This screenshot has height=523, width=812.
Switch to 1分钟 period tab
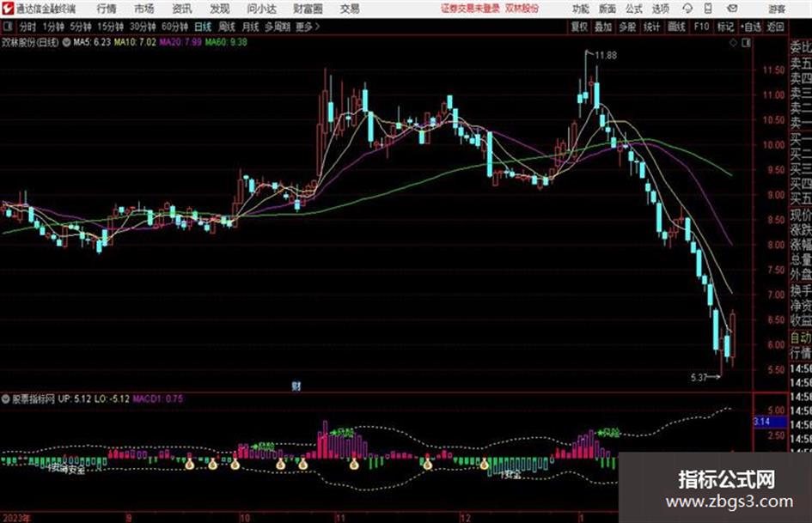click(x=52, y=27)
